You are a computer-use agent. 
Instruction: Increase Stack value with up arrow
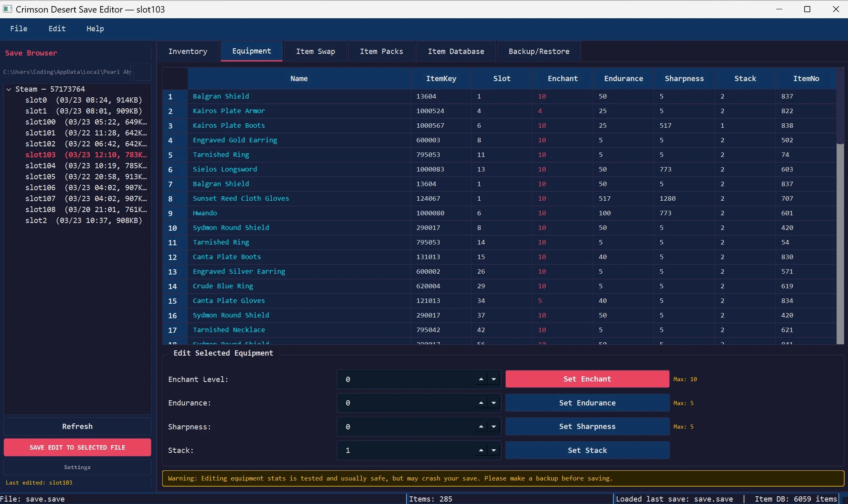(481, 450)
